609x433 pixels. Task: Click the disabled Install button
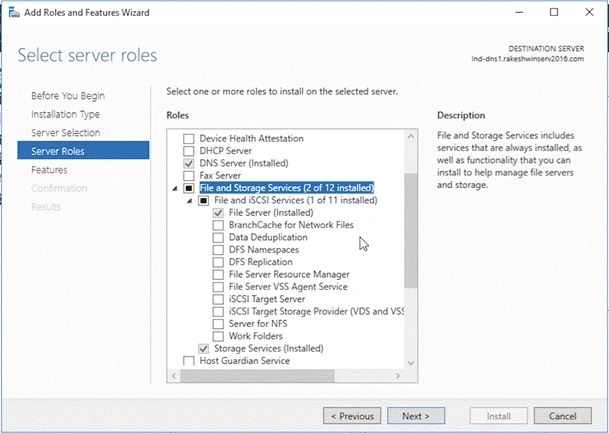coord(499,416)
